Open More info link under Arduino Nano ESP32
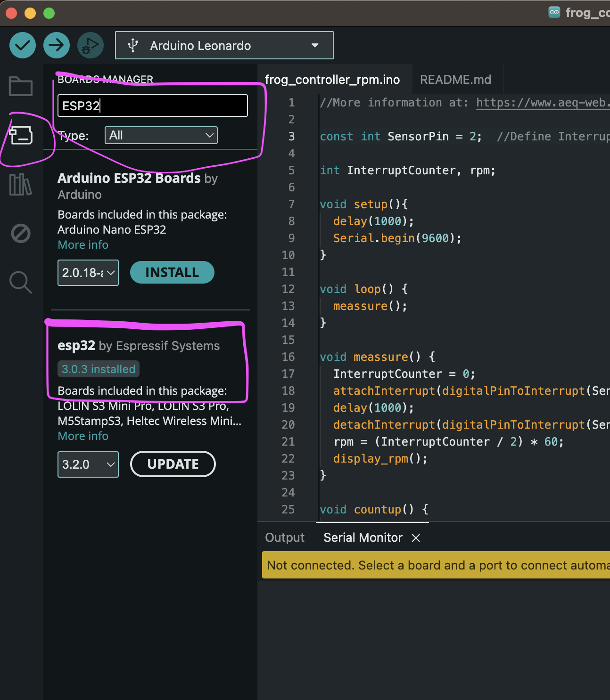This screenshot has height=700, width=610. 83,245
